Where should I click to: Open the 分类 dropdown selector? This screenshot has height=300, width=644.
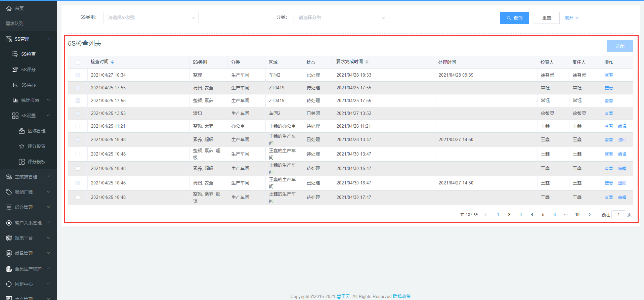click(341, 17)
